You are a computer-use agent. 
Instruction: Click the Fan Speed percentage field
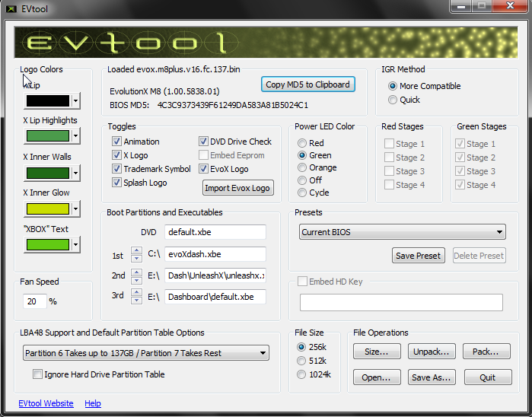point(34,301)
